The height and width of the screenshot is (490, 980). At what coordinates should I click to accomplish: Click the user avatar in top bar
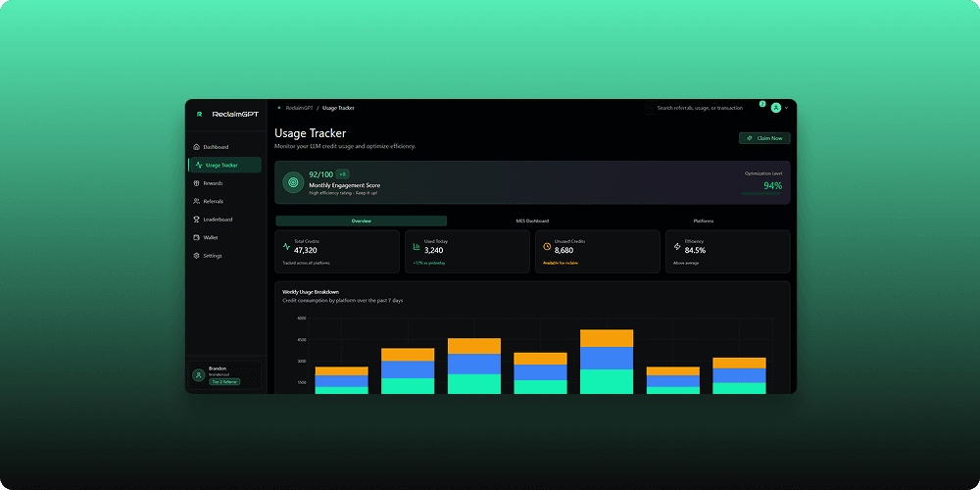click(775, 108)
